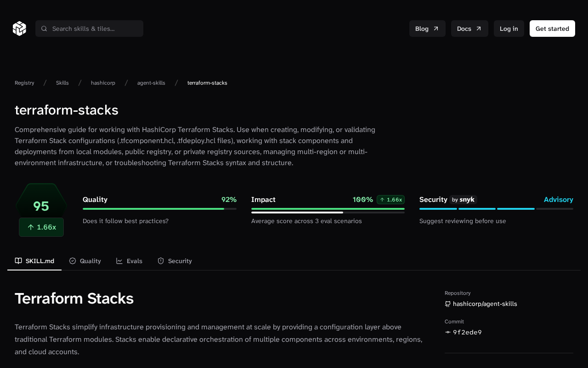Click the Impact 1.66x uplift badge
This screenshot has width=588, height=368.
(x=390, y=200)
